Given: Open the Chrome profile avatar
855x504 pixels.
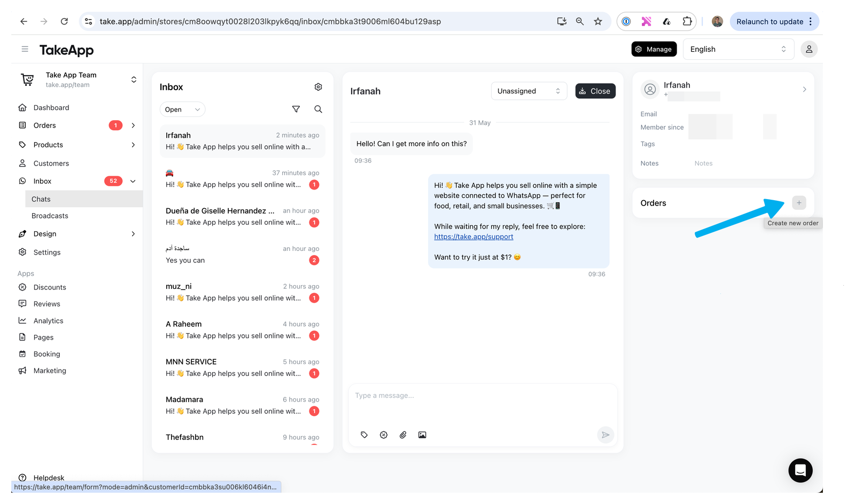Looking at the screenshot, I should (x=718, y=21).
